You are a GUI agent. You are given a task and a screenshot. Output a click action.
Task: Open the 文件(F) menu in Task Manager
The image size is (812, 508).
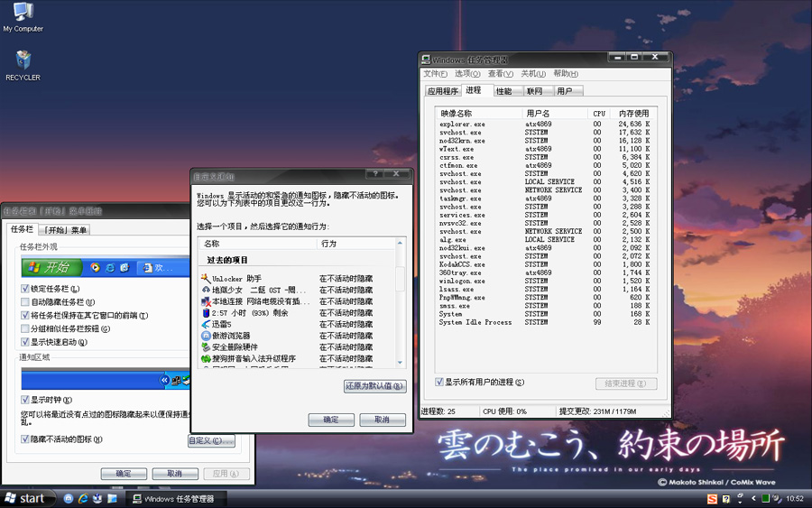click(436, 74)
